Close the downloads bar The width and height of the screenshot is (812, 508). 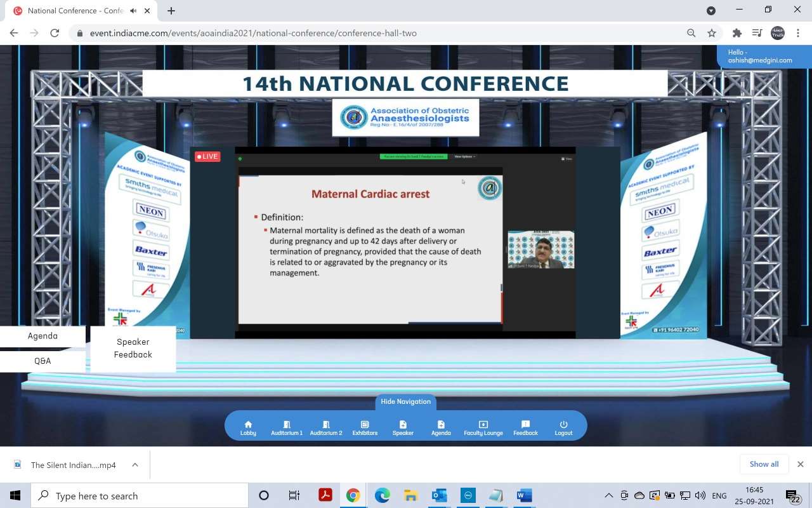click(801, 464)
